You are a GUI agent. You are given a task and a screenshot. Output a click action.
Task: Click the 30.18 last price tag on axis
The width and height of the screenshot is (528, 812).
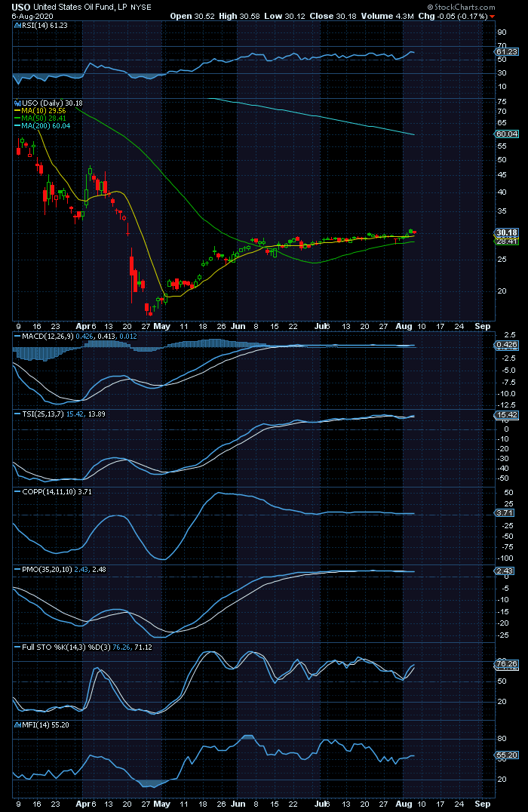(x=506, y=232)
